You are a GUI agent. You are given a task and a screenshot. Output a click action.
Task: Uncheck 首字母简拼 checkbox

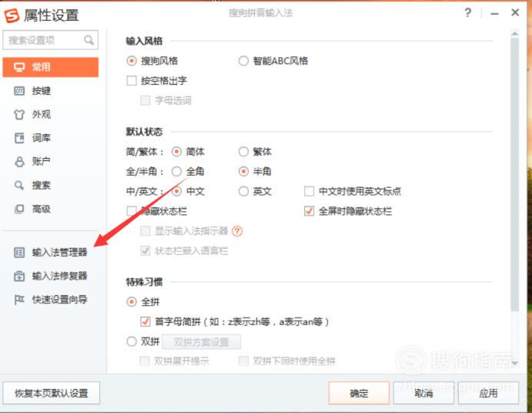(x=146, y=321)
